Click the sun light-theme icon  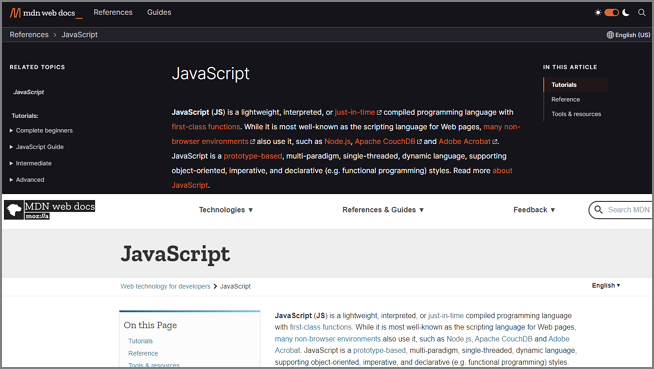(x=598, y=13)
